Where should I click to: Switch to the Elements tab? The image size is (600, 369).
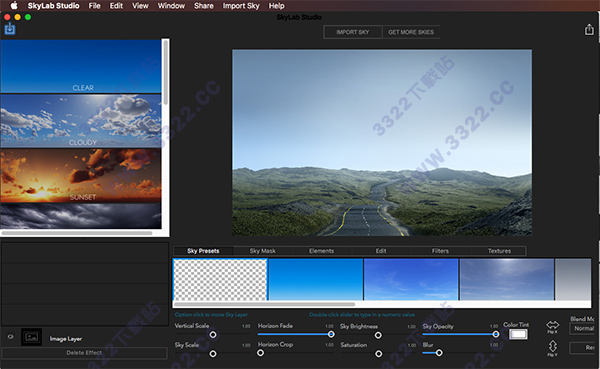pos(321,251)
